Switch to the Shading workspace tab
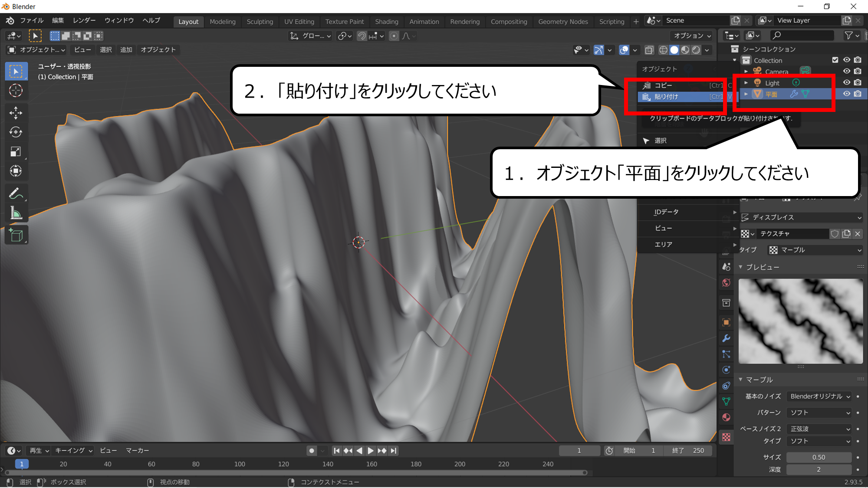868x488 pixels. coord(386,22)
